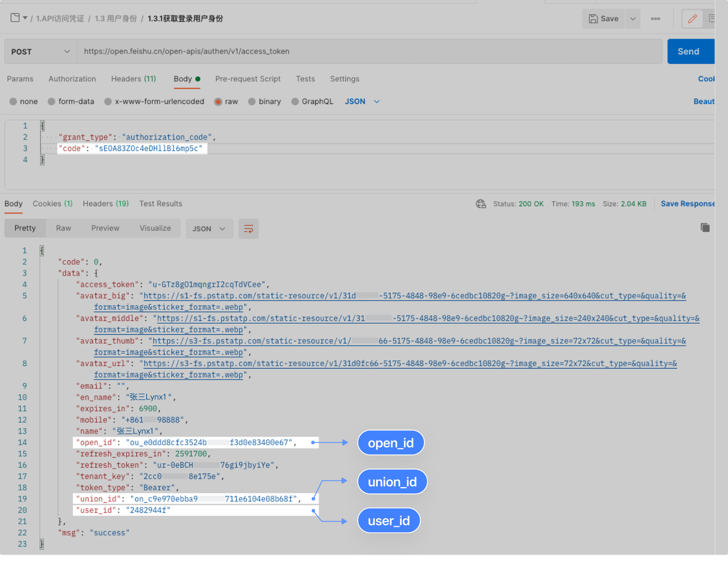The height and width of the screenshot is (562, 728).
Task: Switch to the Headers (11) request tab
Action: coord(133,79)
